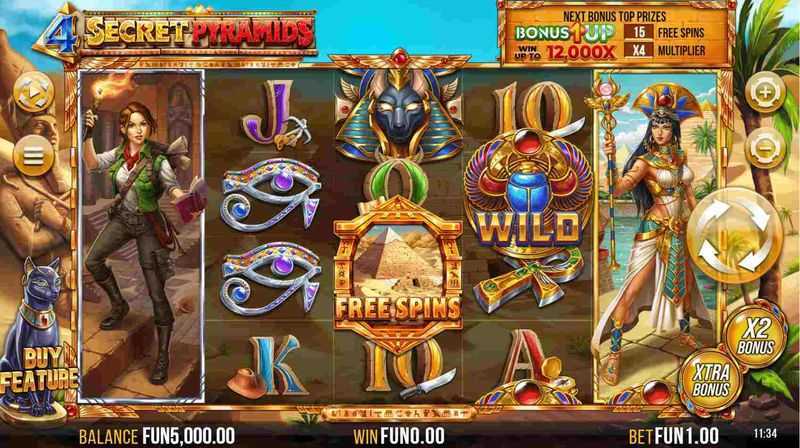Click the bet amount FUN1.00
This screenshot has height=448, width=800.
(687, 436)
